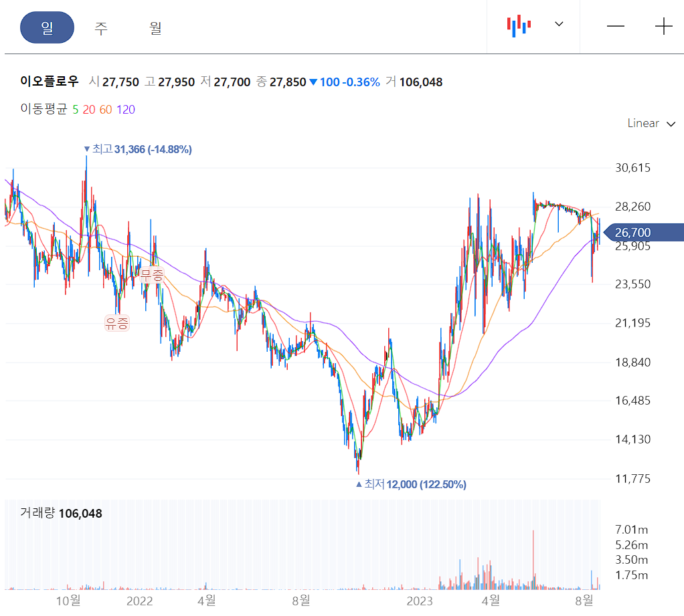Expand the chart type dropdown chevron
684x616 pixels.
[x=559, y=24]
